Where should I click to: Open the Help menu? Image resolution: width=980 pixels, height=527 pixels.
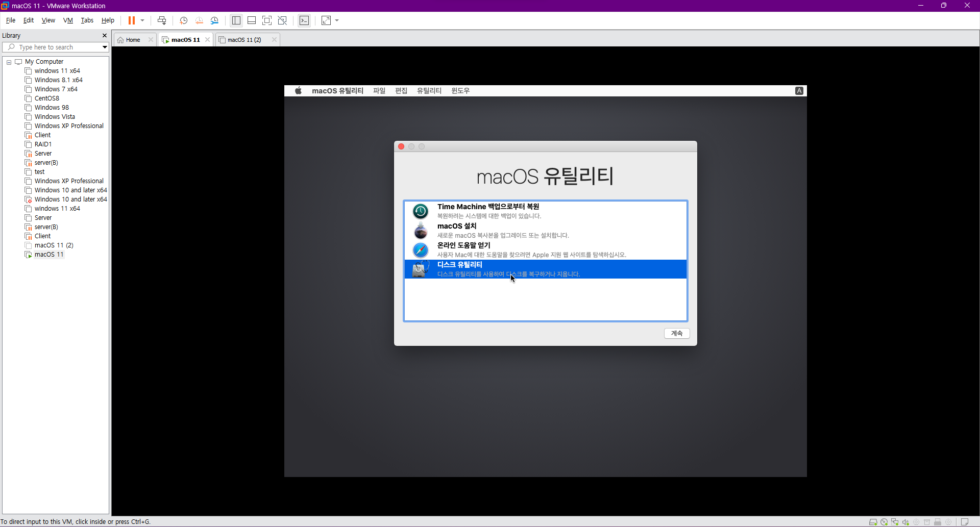pos(108,20)
